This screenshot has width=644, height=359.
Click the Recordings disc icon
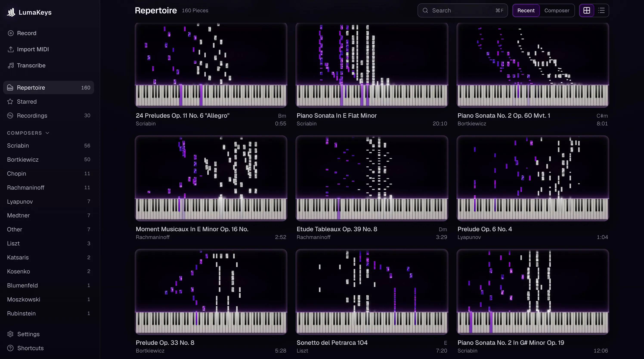pyautogui.click(x=10, y=116)
